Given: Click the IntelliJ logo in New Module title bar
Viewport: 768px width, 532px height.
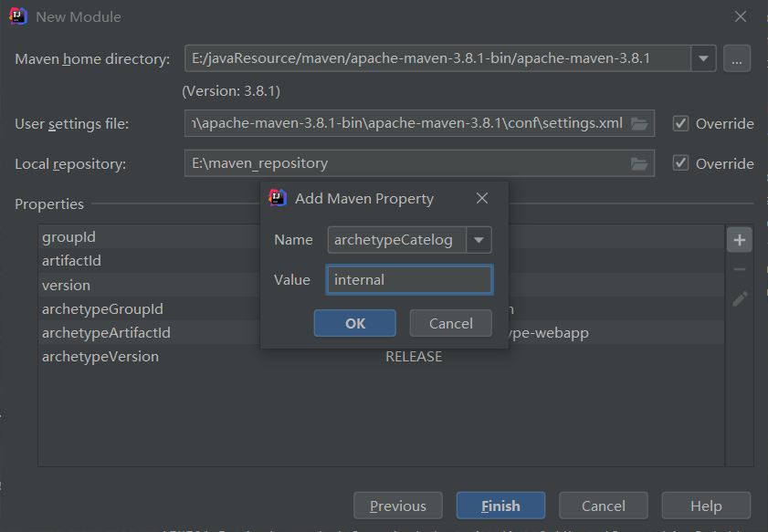Looking at the screenshot, I should point(18,16).
